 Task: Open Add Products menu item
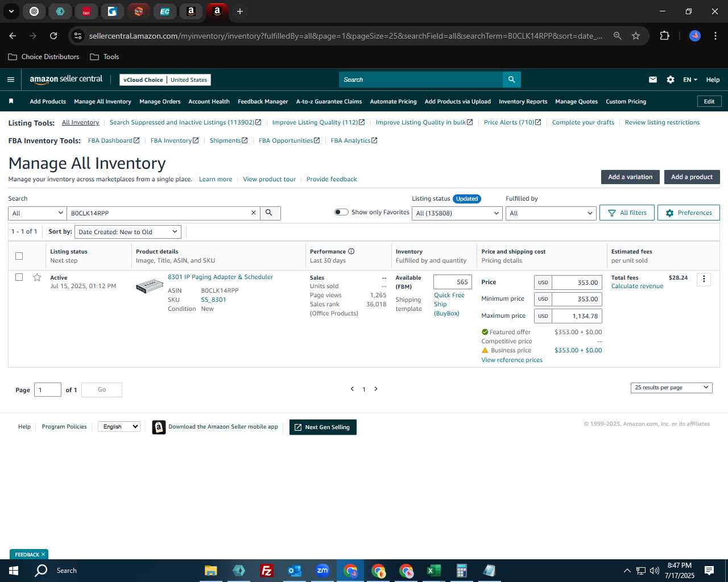pos(48,101)
